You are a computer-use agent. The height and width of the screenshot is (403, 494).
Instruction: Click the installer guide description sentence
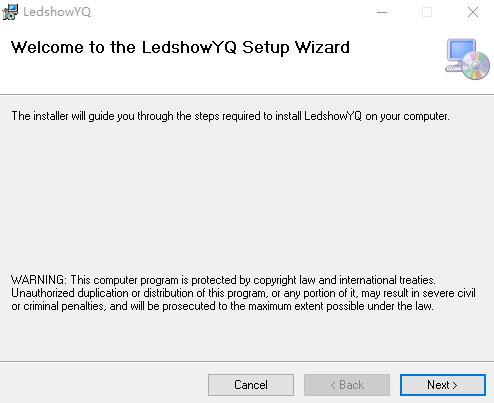pyautogui.click(x=230, y=116)
